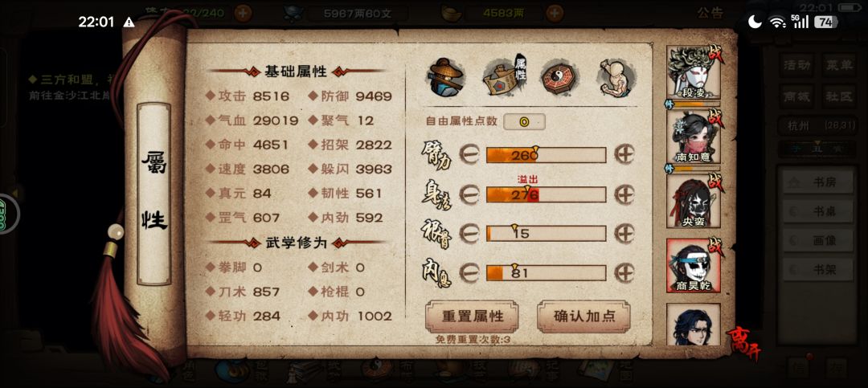868x388 pixels.
Task: Confirm points with 确认加点 button
Action: click(x=583, y=317)
